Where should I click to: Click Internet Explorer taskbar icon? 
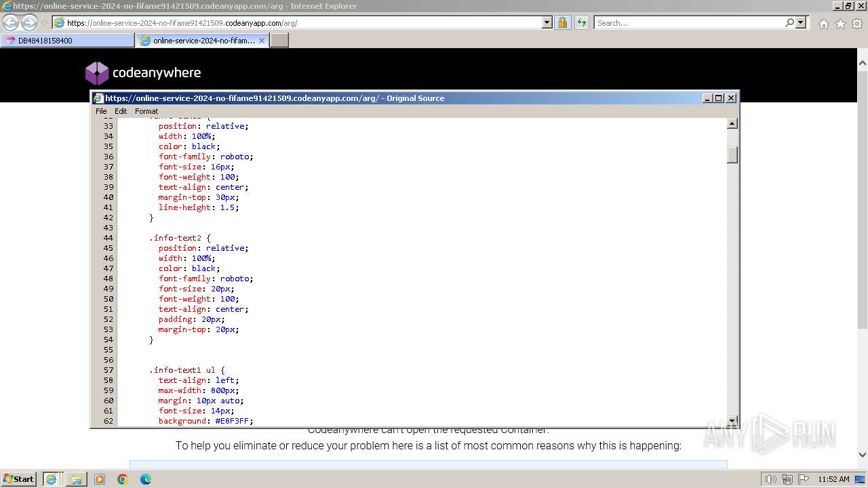51,479
